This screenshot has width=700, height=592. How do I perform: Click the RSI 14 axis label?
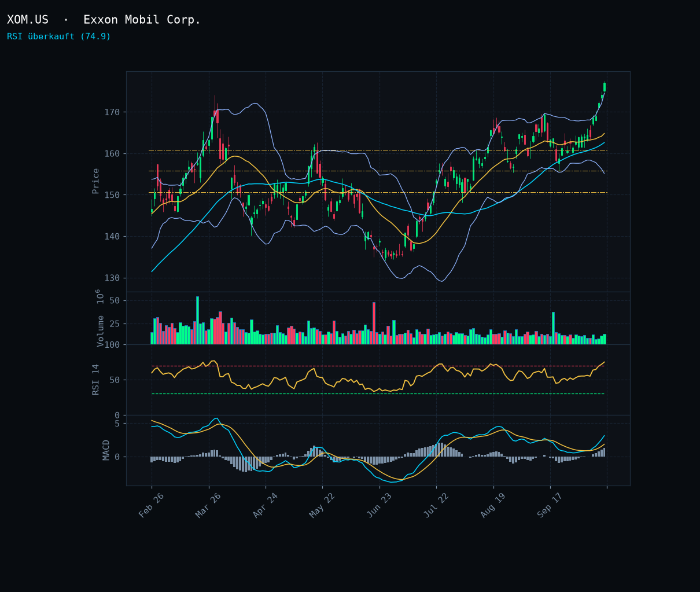click(96, 380)
